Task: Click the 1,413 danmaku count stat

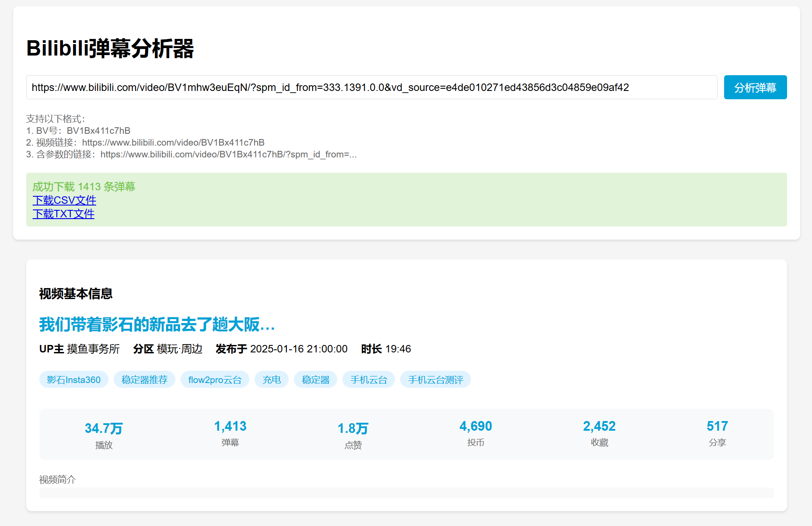Action: [x=230, y=426]
